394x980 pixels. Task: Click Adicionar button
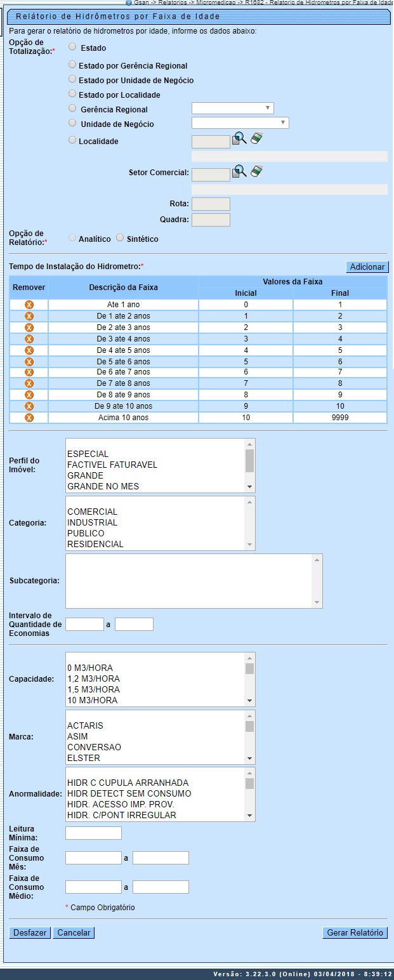click(x=367, y=267)
